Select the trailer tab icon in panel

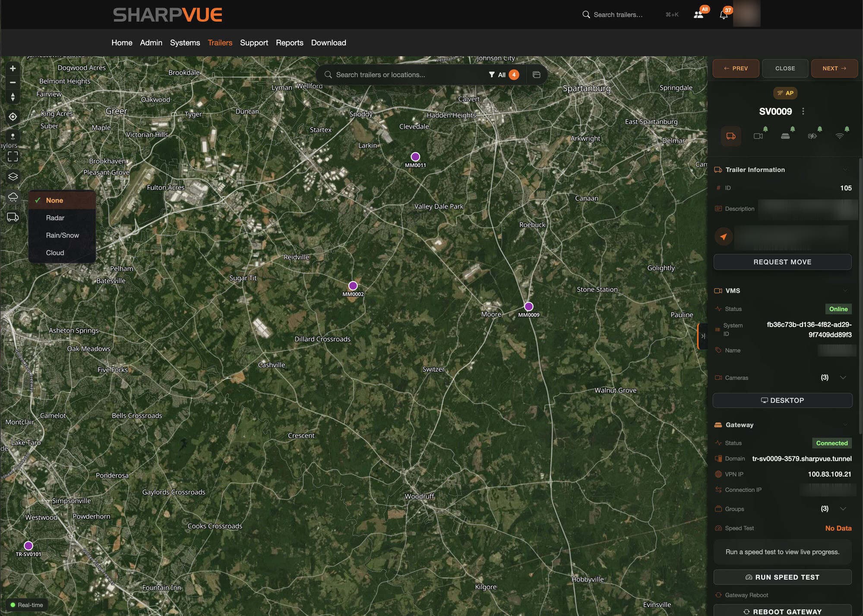pyautogui.click(x=731, y=136)
